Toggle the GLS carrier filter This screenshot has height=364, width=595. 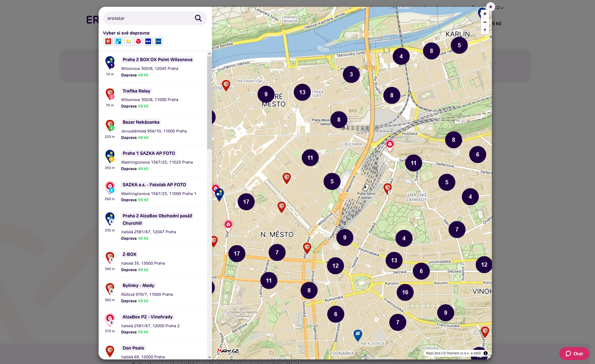click(x=148, y=41)
